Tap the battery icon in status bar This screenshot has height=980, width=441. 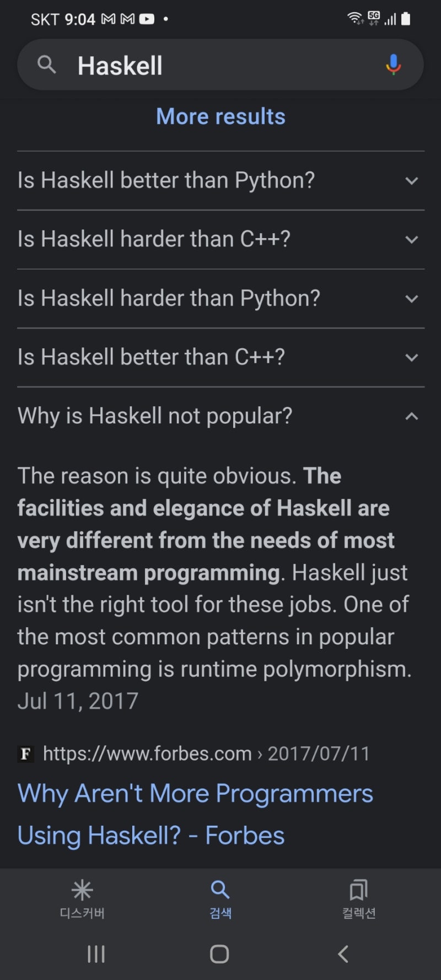(406, 19)
